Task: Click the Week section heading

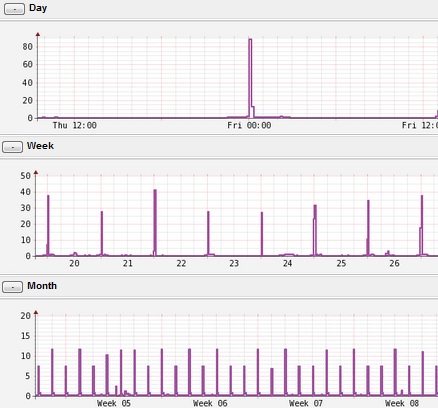Action: click(40, 146)
